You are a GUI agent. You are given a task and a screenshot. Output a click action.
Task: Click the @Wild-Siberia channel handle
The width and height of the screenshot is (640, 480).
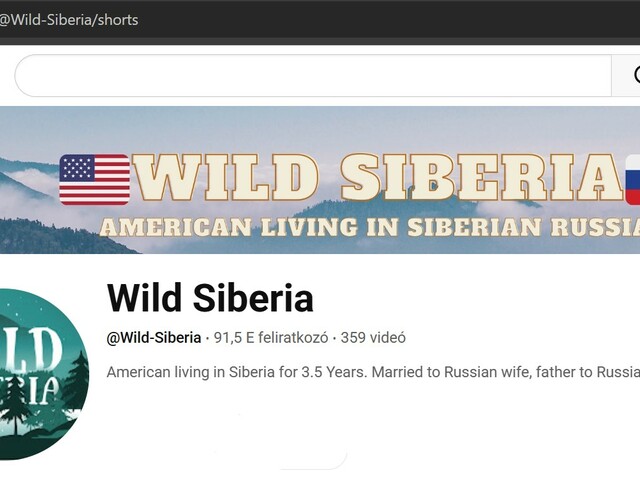[x=154, y=338]
